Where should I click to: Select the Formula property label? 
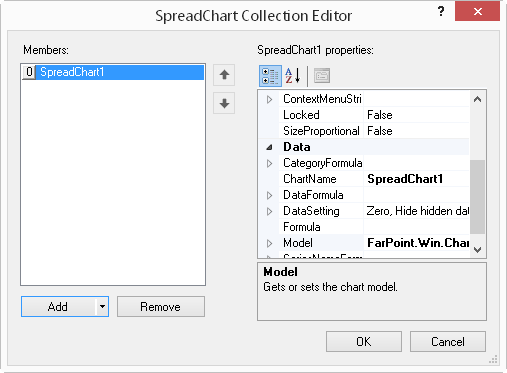click(302, 227)
